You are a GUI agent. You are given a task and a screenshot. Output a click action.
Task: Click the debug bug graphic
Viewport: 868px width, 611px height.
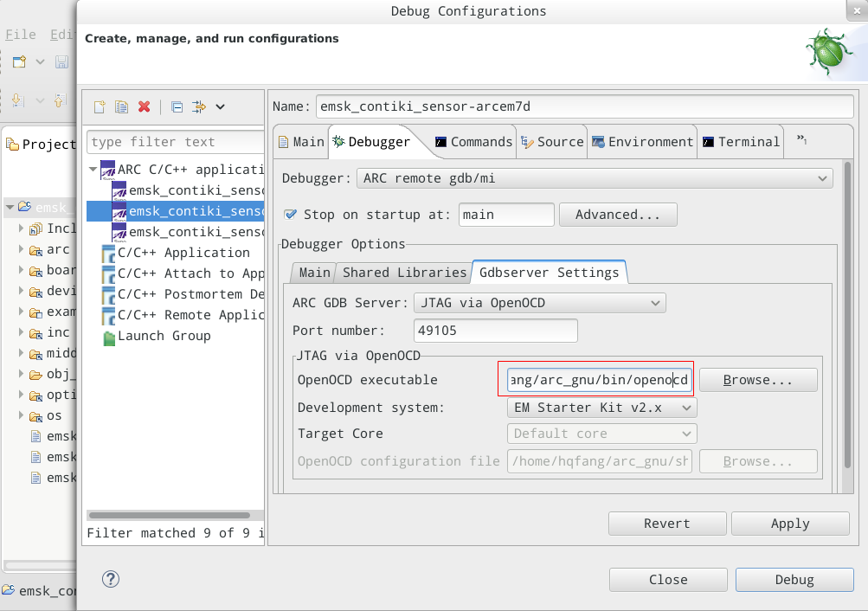(x=828, y=53)
